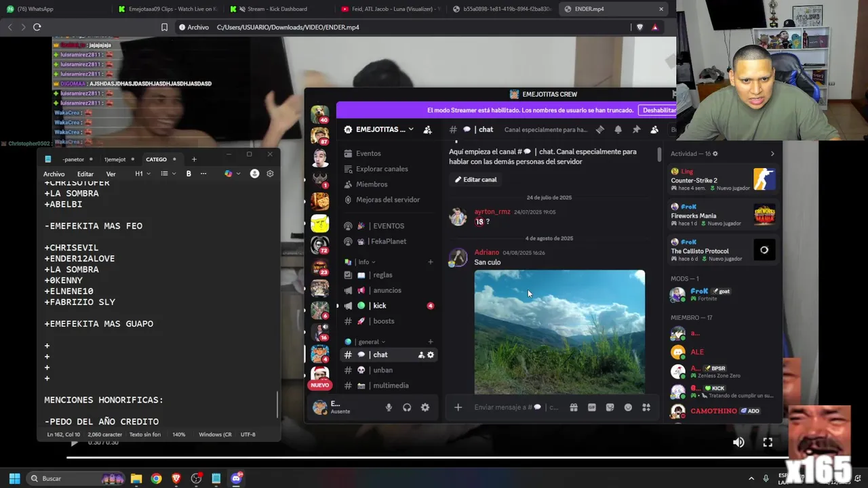
Task: Open Ver menu in Notepad
Action: click(x=111, y=174)
